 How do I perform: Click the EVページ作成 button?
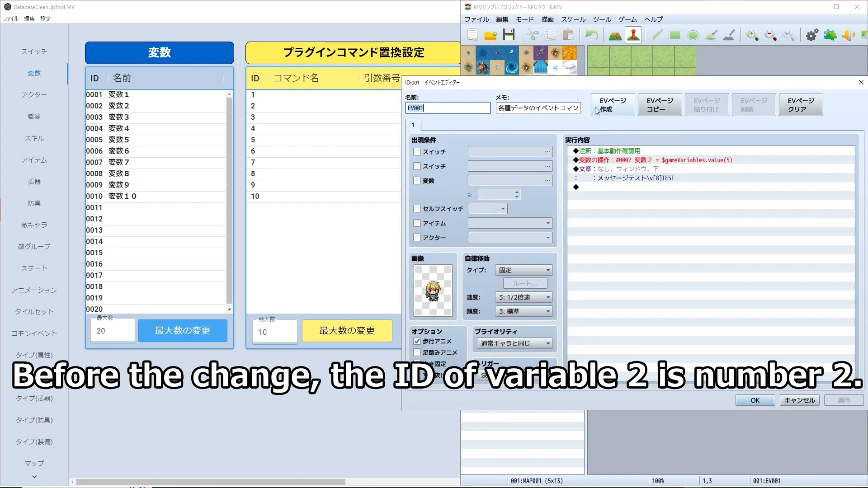pos(613,104)
